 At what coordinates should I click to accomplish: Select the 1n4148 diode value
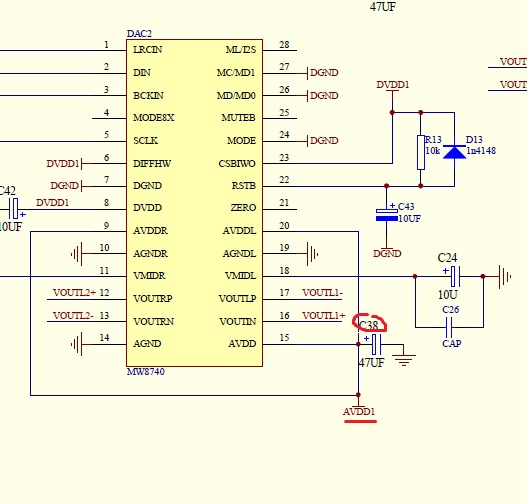pyautogui.click(x=481, y=151)
